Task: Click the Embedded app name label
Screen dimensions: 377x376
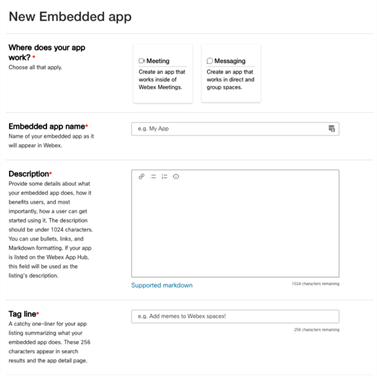Action: [48, 126]
